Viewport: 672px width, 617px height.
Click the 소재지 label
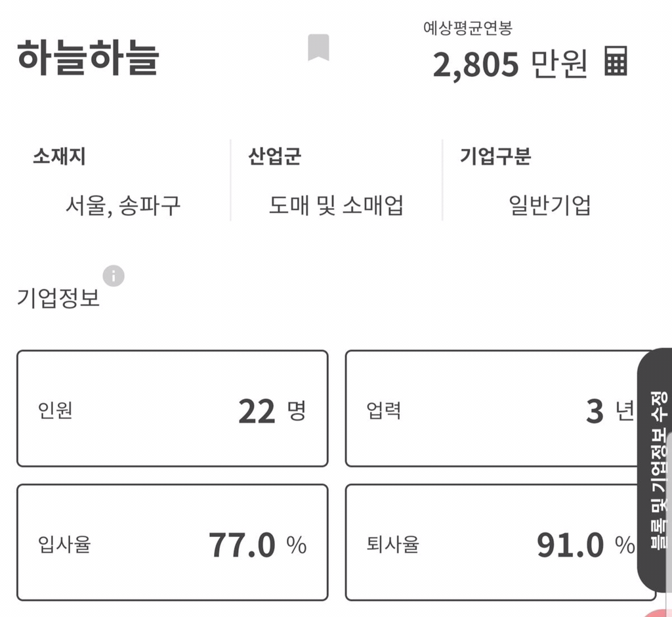[51, 156]
